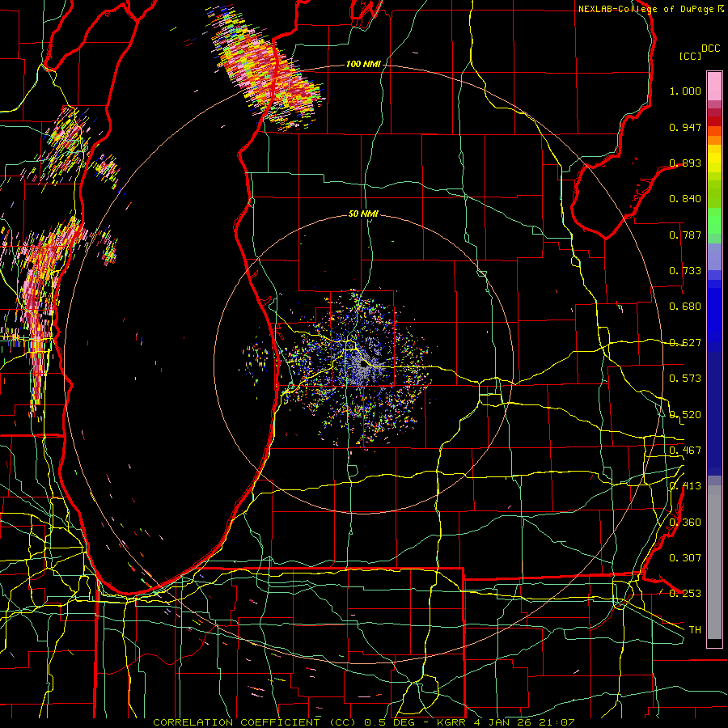The width and height of the screenshot is (728, 728).
Task: Select the 0.787 scale value
Action: [x=685, y=235]
